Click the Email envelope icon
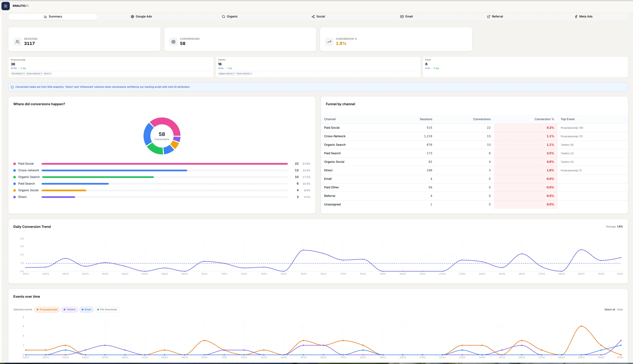 coord(401,16)
